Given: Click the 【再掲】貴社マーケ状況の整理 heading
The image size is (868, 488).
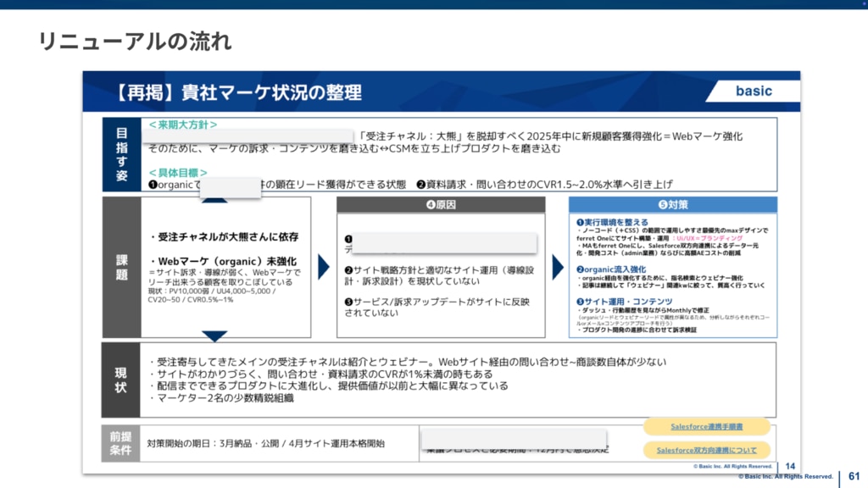Looking at the screenshot, I should click(238, 92).
